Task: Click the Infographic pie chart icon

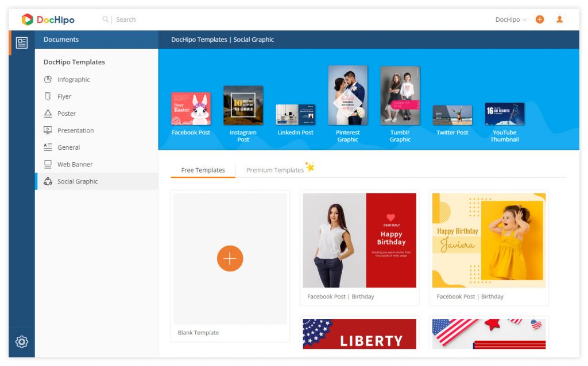Action: pyautogui.click(x=48, y=79)
